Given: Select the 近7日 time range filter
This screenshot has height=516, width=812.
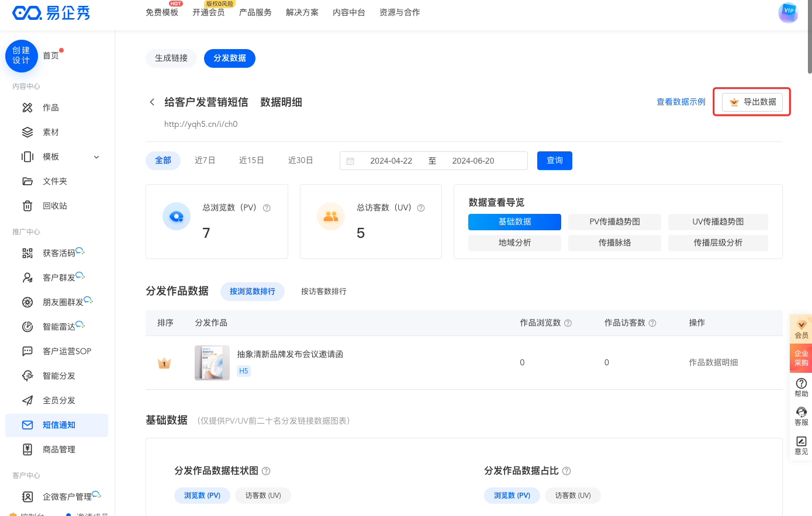Looking at the screenshot, I should click(205, 161).
